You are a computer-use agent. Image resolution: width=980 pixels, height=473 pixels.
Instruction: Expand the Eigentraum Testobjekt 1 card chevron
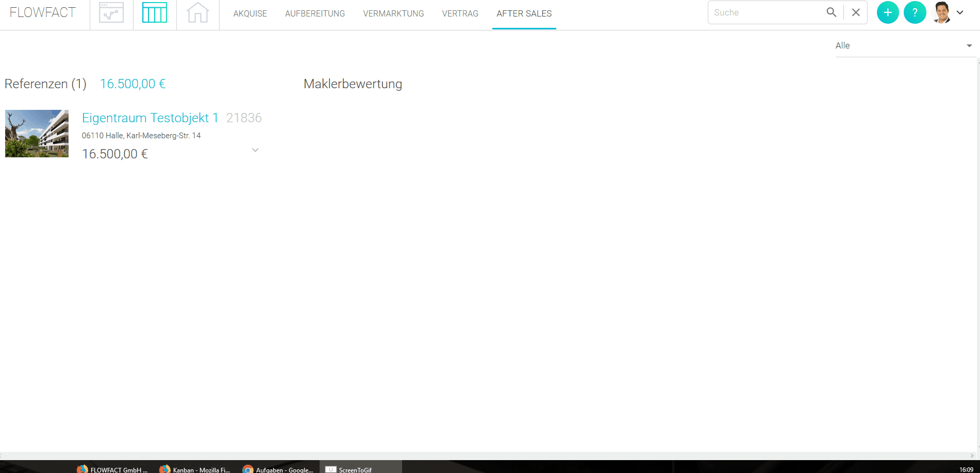tap(255, 150)
